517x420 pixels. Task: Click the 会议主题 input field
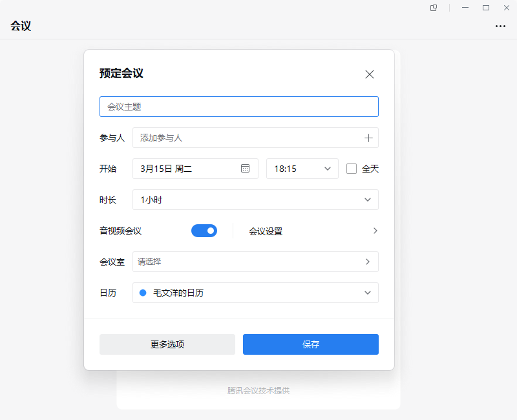point(238,107)
